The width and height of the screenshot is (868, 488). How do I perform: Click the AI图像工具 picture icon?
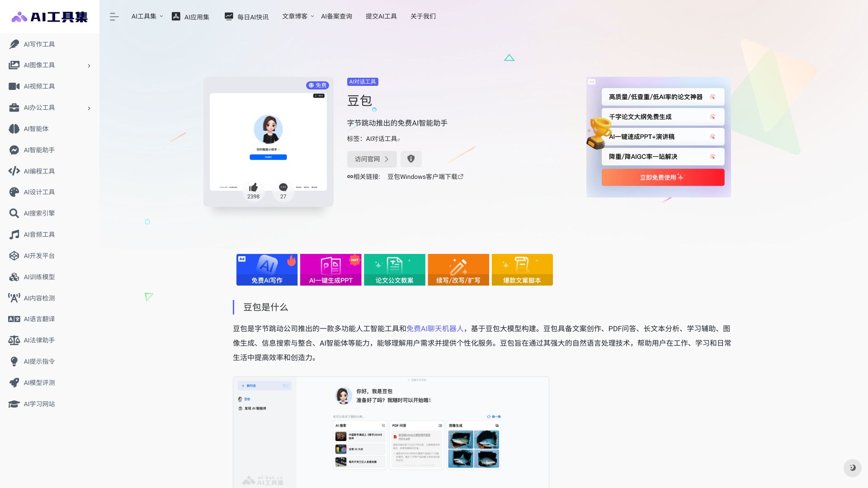[14, 65]
